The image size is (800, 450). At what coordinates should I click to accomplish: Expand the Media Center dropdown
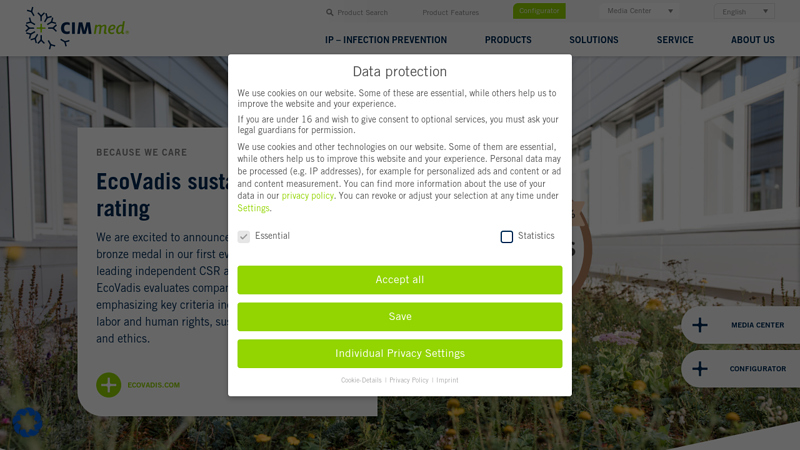pos(640,11)
